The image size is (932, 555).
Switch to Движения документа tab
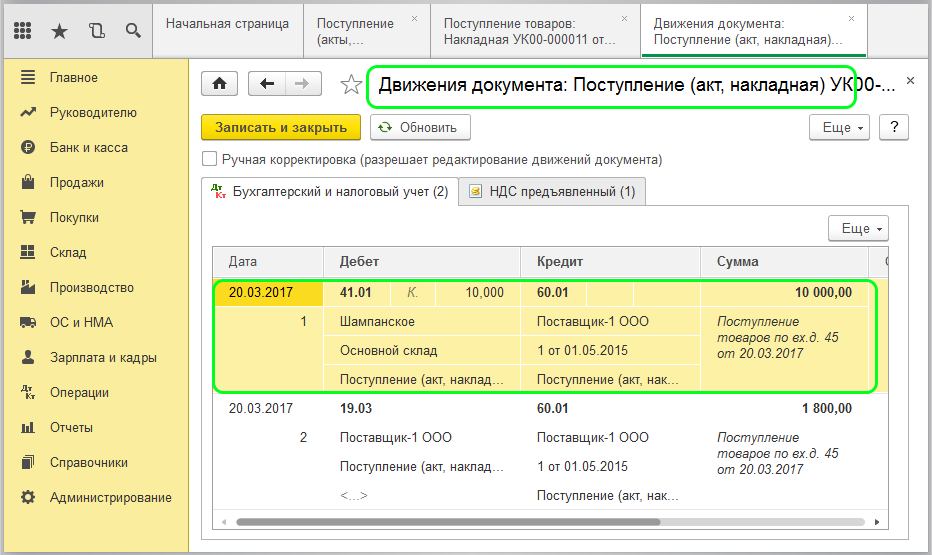coord(753,31)
